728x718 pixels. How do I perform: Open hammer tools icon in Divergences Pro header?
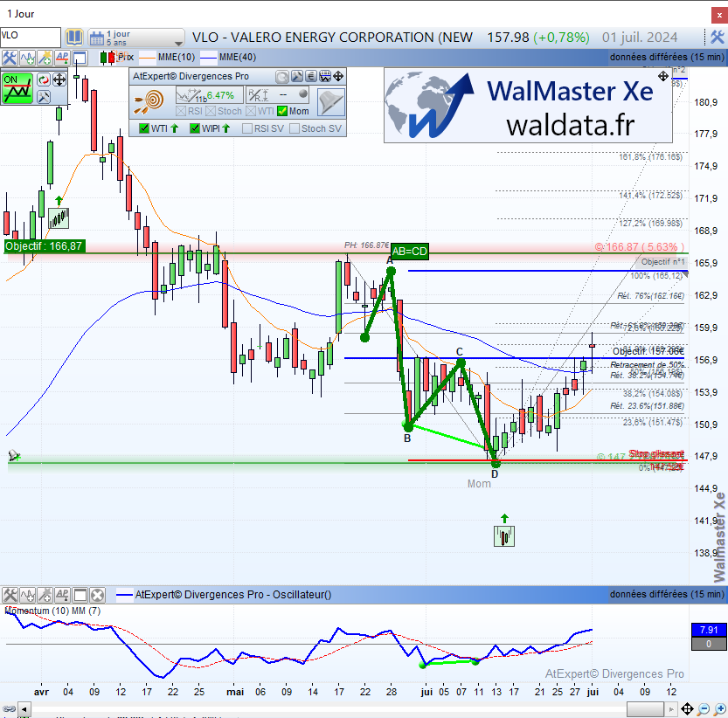point(296,76)
